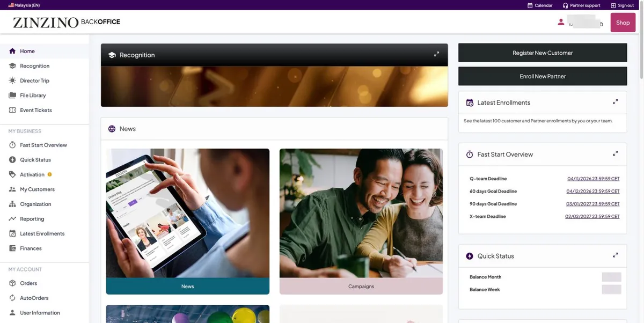Expand the Recognition panel to fullscreen

coord(436,54)
